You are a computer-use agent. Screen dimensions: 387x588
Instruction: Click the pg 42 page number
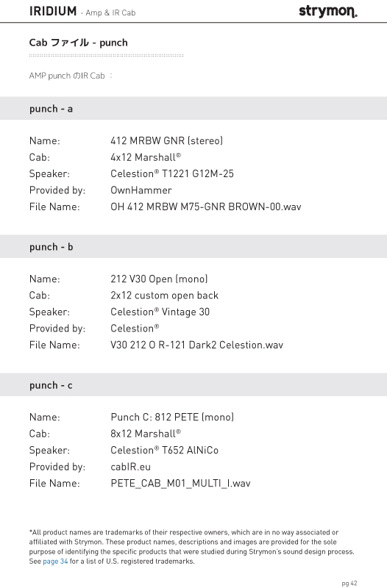349,584
